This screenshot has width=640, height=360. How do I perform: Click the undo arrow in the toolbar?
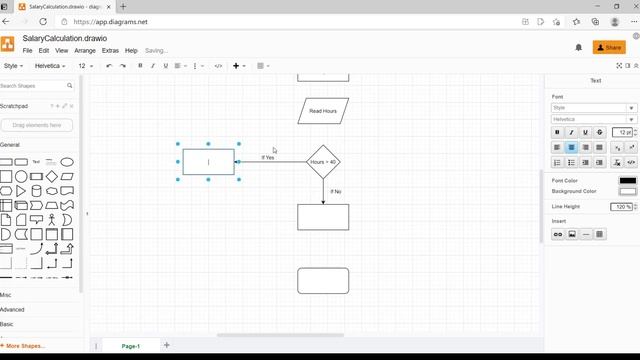109,66
